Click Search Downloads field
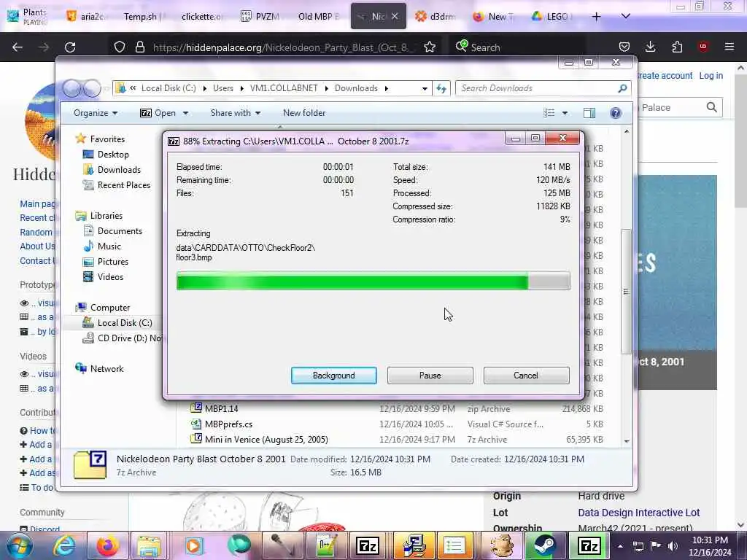The width and height of the screenshot is (747, 560). [x=543, y=88]
